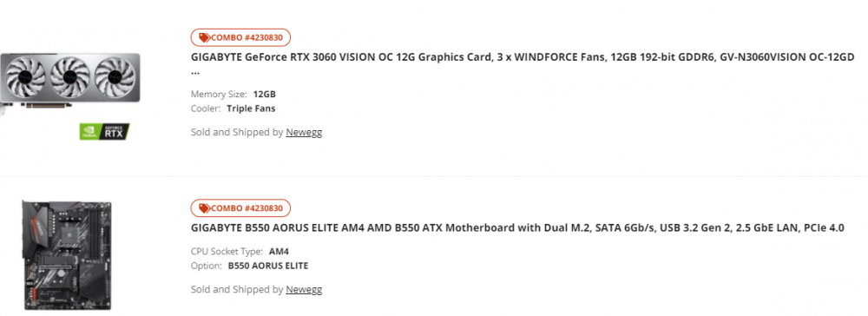Viewport: 868px width, 316px height.
Task: View the white triple-fan graphics card image
Action: (70, 80)
